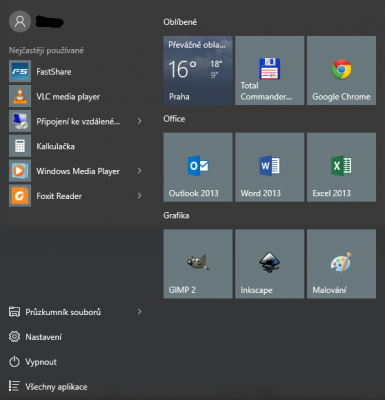Expand Připojení ke vzdálené jump list arrow

click(139, 121)
